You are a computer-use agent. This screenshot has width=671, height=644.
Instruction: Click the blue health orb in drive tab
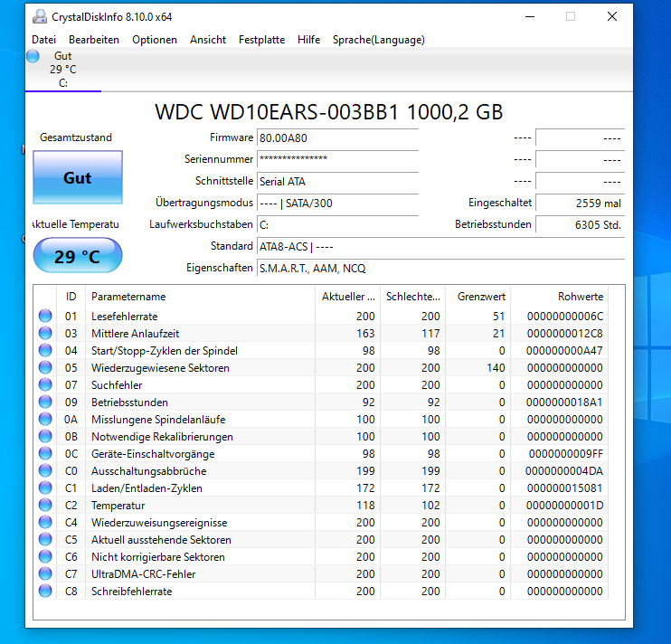pos(33,56)
